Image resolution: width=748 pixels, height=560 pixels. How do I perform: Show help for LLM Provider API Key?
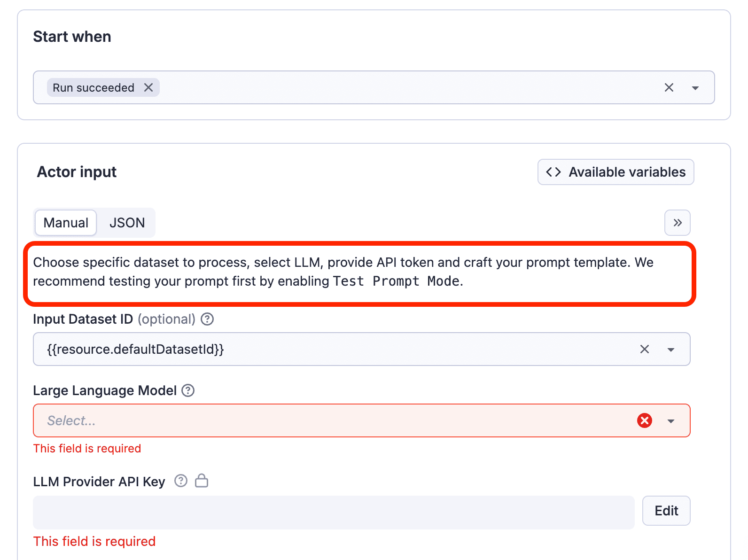181,481
